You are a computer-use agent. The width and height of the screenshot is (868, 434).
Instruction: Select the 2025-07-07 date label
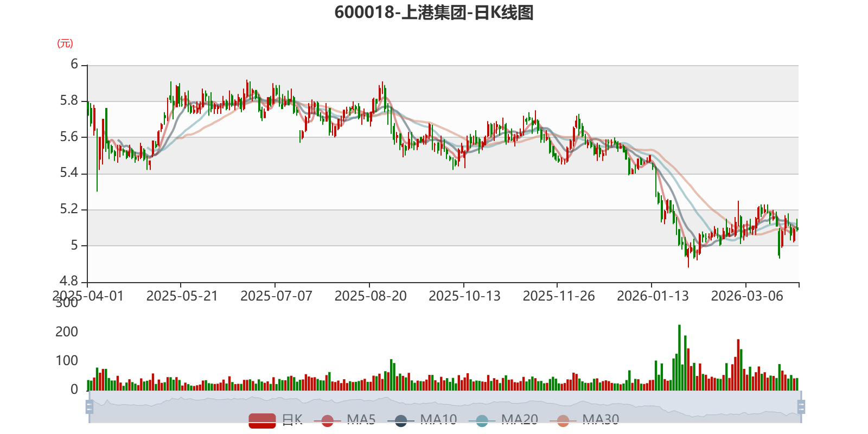[276, 296]
